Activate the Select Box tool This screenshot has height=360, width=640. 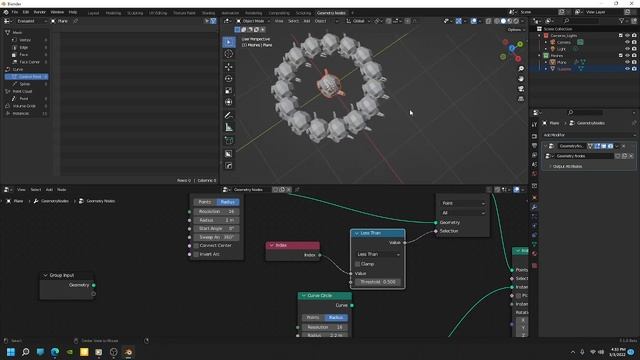pos(229,42)
